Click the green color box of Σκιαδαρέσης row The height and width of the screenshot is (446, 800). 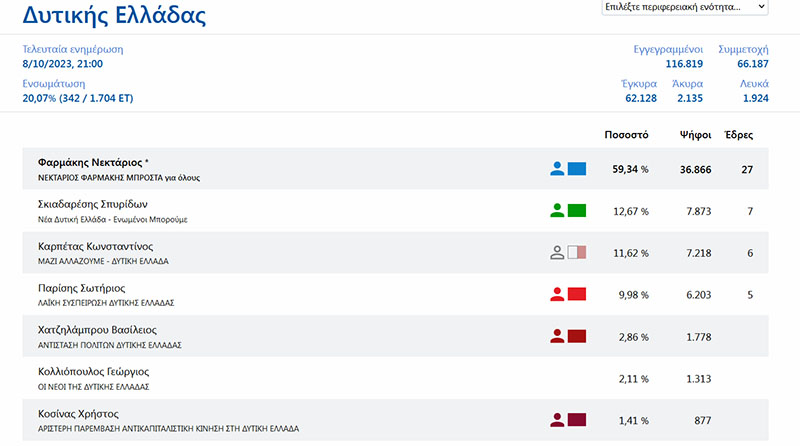[x=577, y=211]
